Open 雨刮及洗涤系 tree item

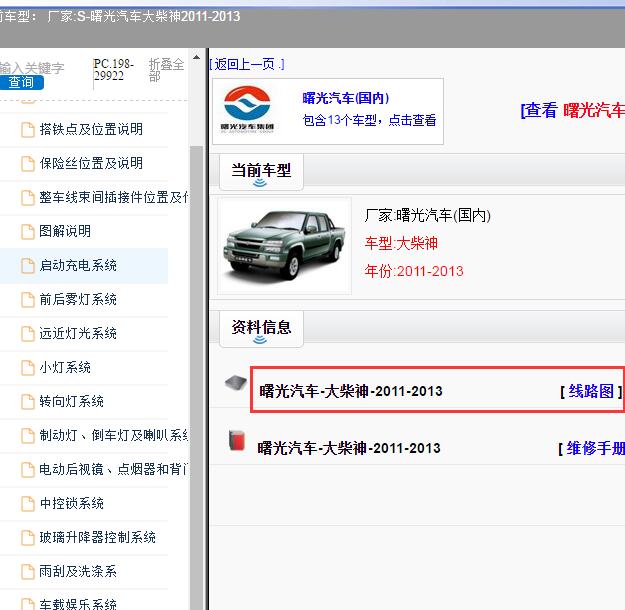(x=78, y=571)
